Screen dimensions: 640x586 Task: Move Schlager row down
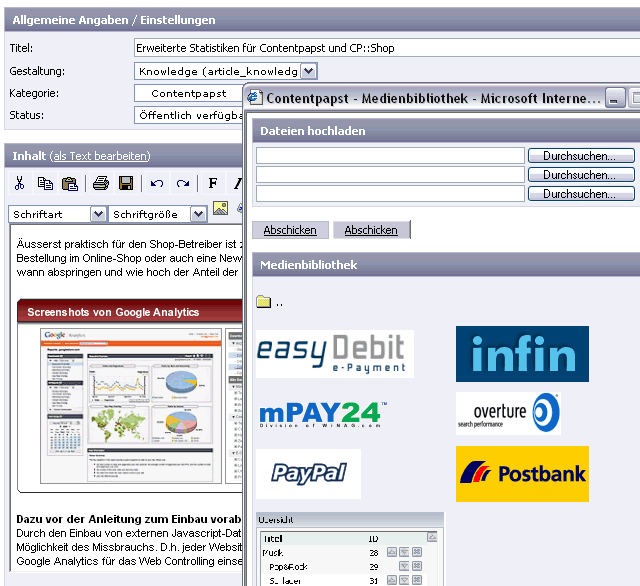pyautogui.click(x=404, y=580)
